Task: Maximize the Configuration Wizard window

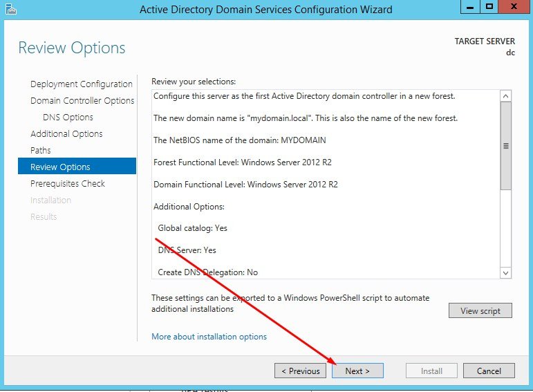Action: 489,7
